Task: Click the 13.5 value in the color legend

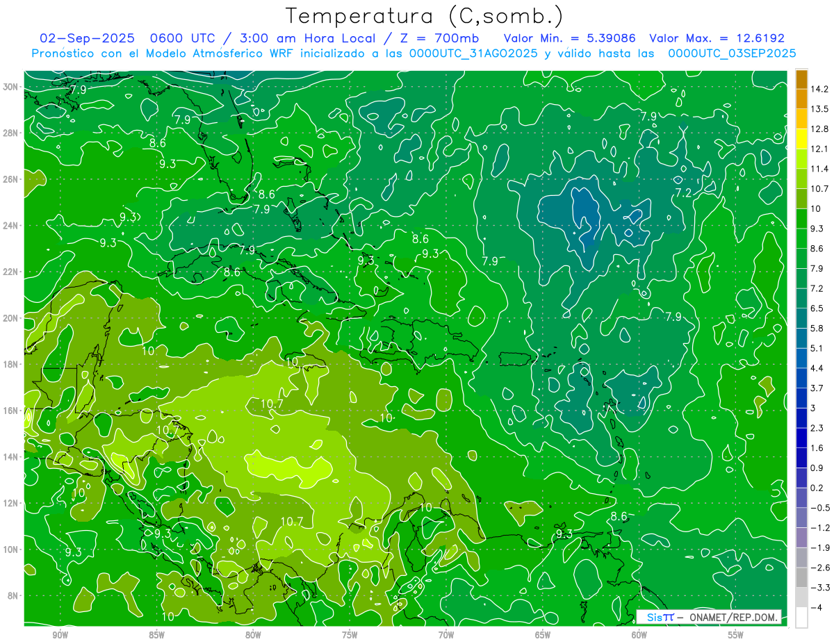Action: pos(820,109)
